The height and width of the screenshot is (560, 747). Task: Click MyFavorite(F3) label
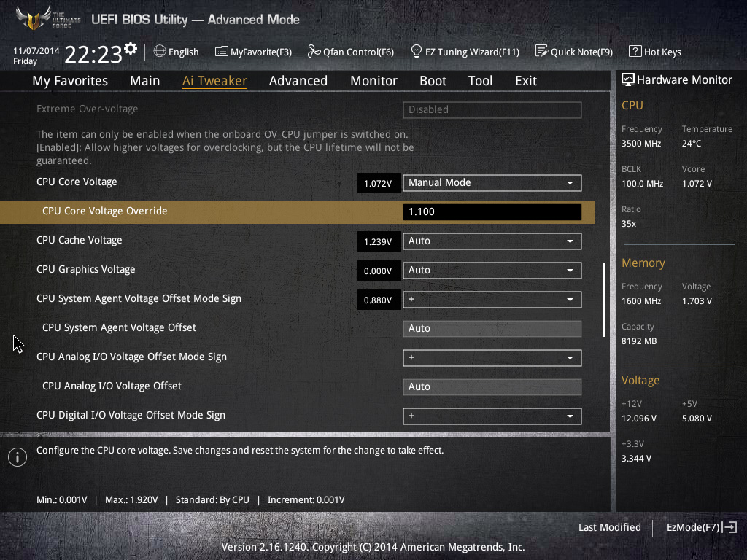click(261, 52)
